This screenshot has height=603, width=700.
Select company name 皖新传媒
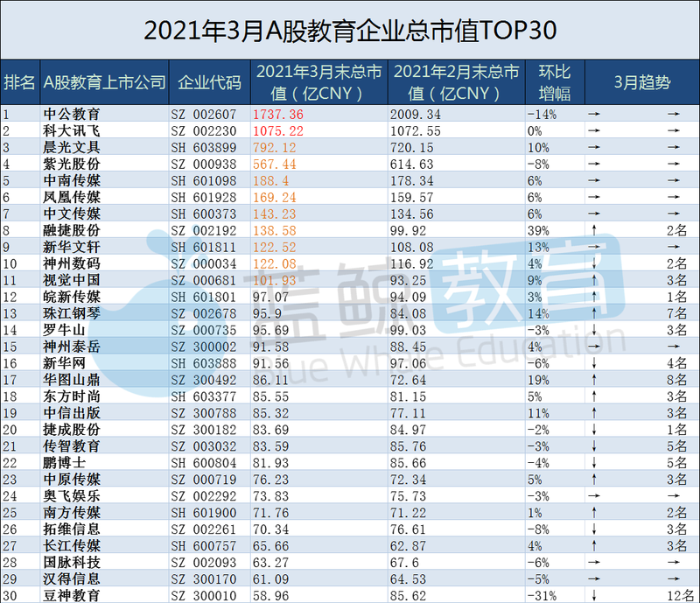(72, 297)
